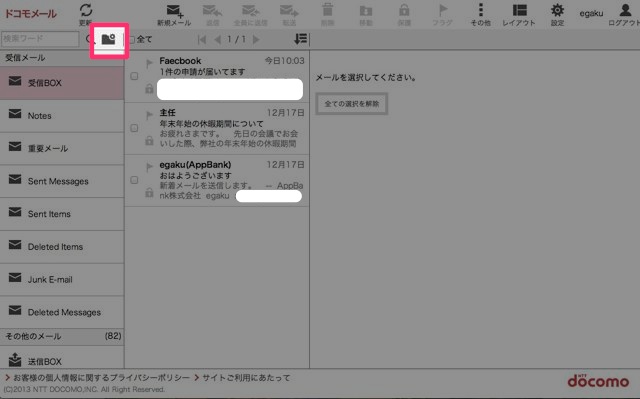Screen dimensions: 640x399
Task: Check the 主任 mail checkbox
Action: 134,128
